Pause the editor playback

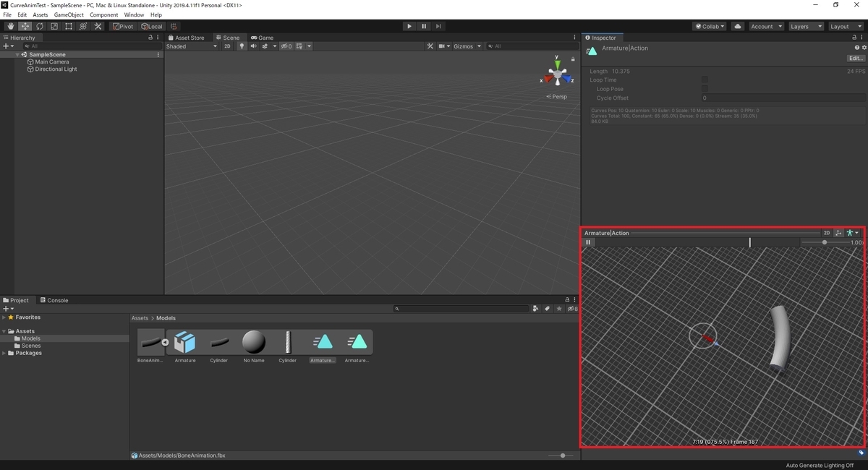click(x=424, y=26)
